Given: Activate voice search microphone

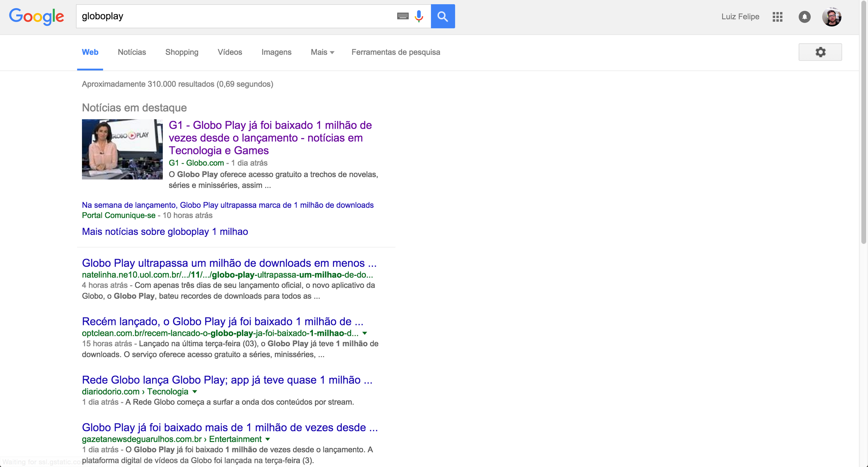Looking at the screenshot, I should click(x=419, y=16).
